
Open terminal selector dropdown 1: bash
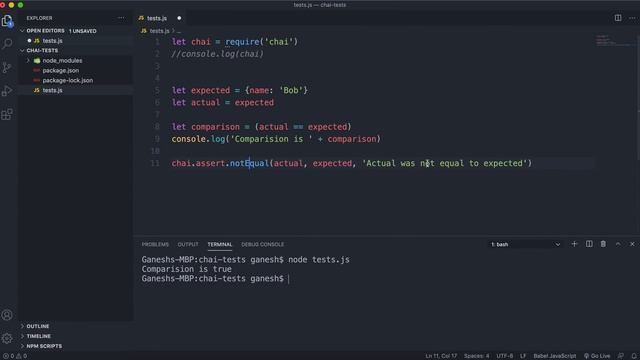pyautogui.click(x=525, y=244)
